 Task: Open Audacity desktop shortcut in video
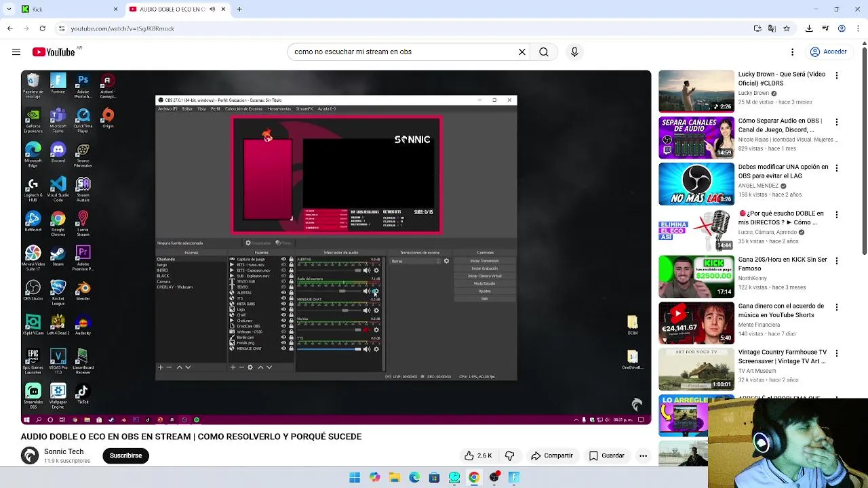[x=83, y=324]
